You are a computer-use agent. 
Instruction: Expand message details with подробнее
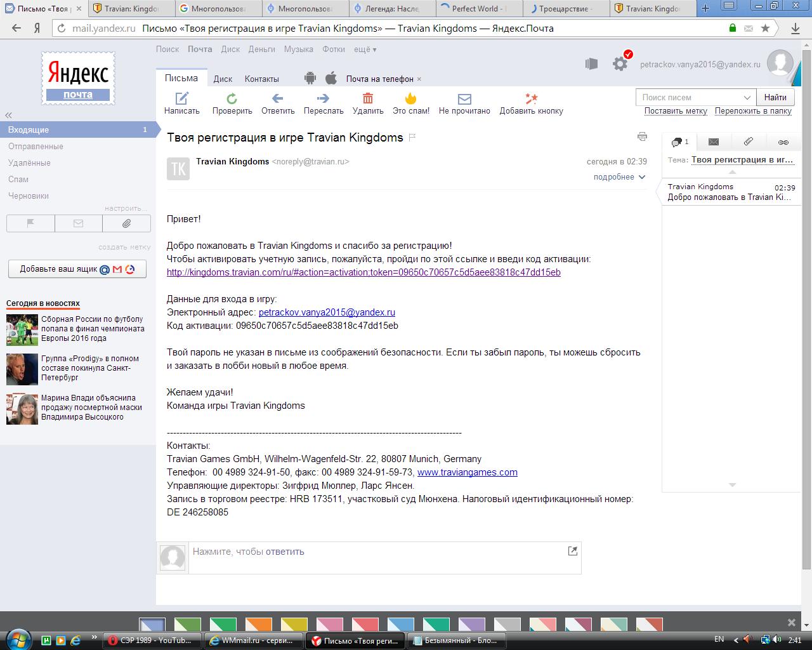pyautogui.click(x=619, y=177)
